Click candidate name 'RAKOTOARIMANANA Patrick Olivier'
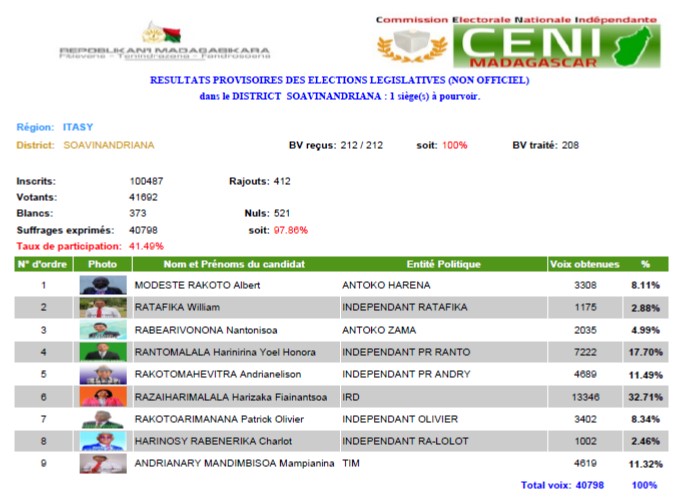Screen dimensions: 685x501 (219, 419)
